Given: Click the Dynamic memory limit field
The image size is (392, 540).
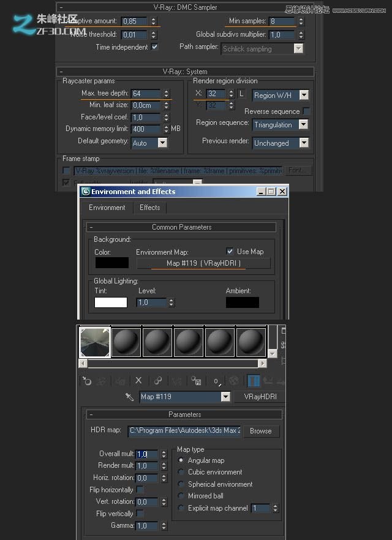Looking at the screenshot, I should pos(146,129).
